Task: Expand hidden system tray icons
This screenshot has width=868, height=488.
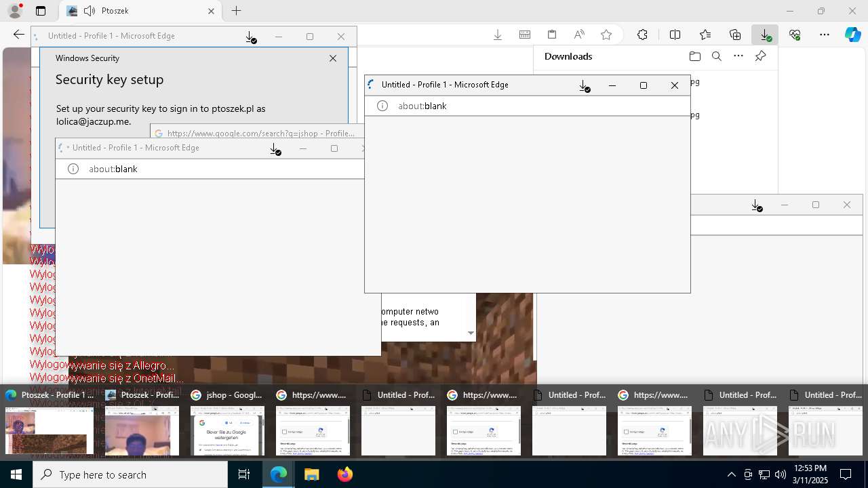Action: pyautogui.click(x=731, y=474)
